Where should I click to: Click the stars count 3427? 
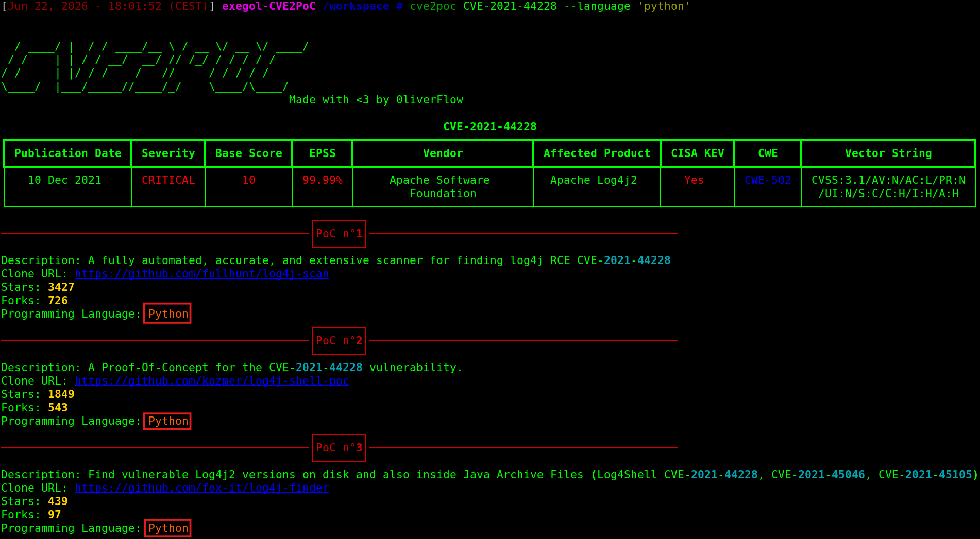point(61,287)
